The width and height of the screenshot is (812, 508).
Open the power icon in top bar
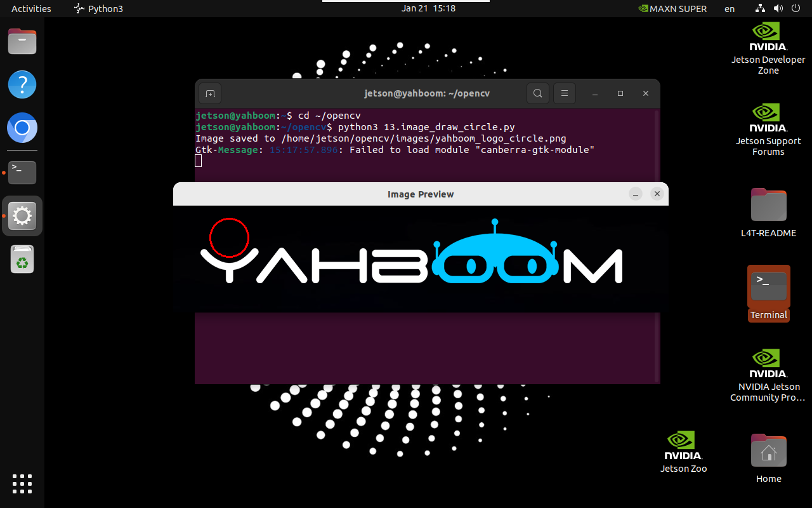tap(796, 8)
